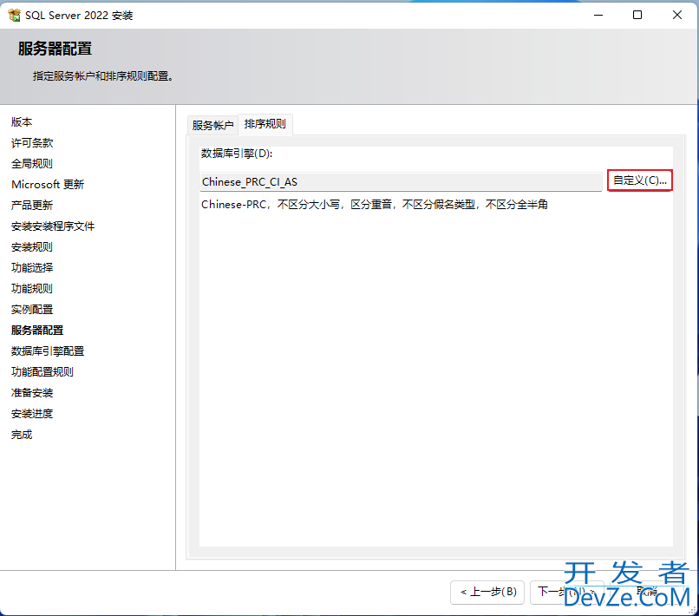Select 许可条款 in the step list
Image resolution: width=699 pixels, height=616 pixels.
coord(32,143)
